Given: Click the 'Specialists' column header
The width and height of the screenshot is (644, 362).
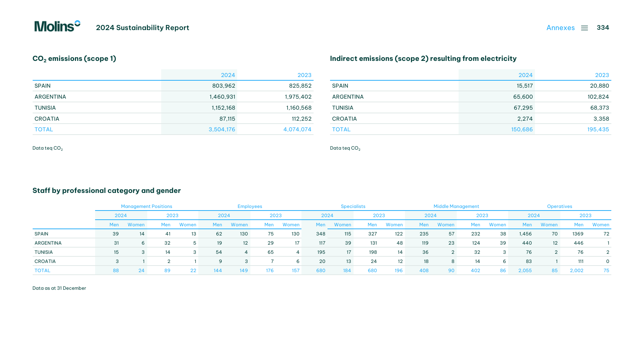Looking at the screenshot, I should 353,206.
